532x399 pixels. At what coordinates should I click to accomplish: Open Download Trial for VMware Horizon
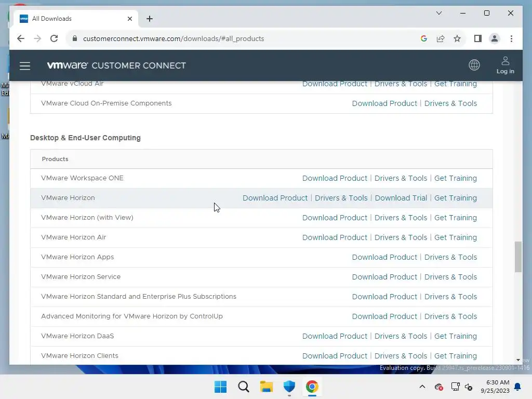click(x=401, y=198)
